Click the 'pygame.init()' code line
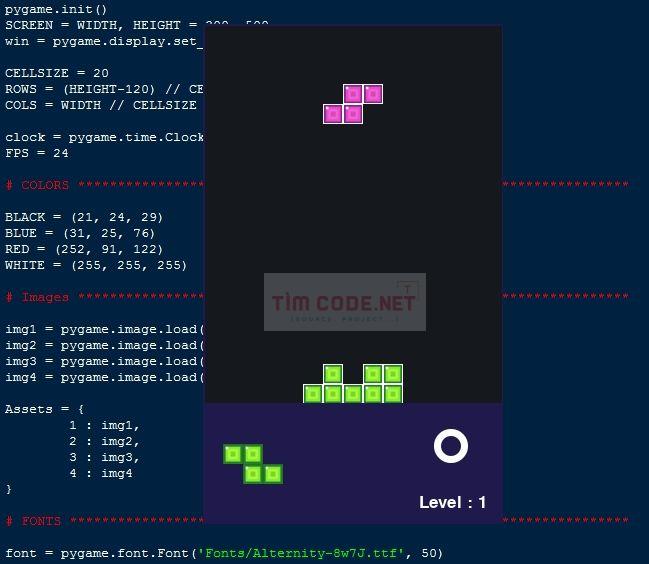 (56, 9)
